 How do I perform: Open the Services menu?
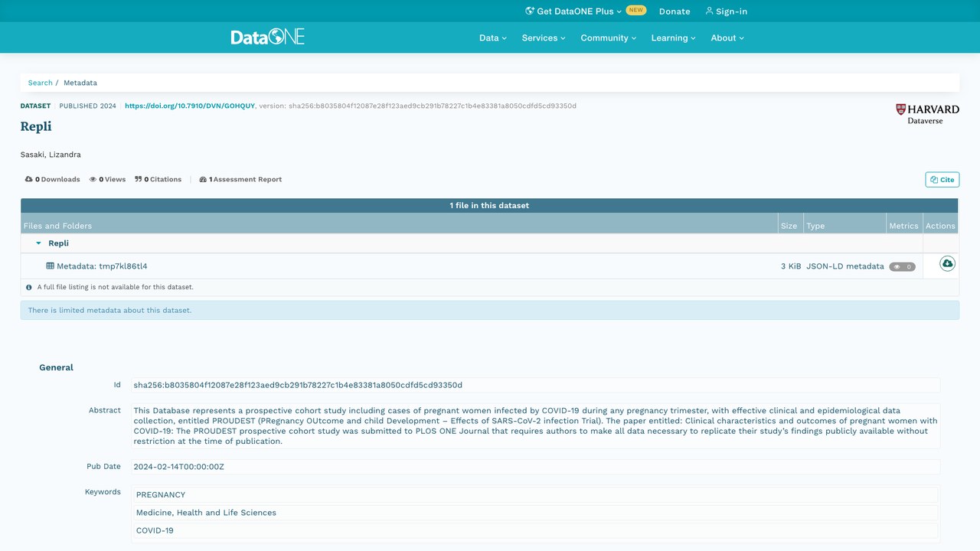point(544,37)
